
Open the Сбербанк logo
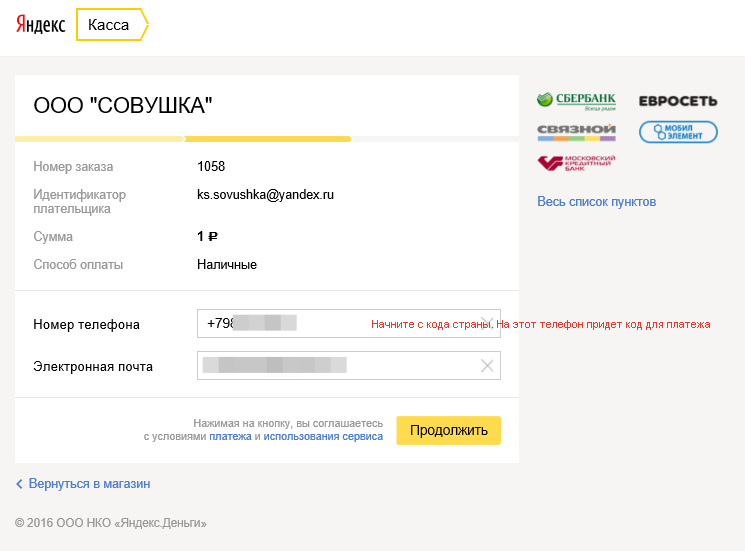tap(576, 101)
